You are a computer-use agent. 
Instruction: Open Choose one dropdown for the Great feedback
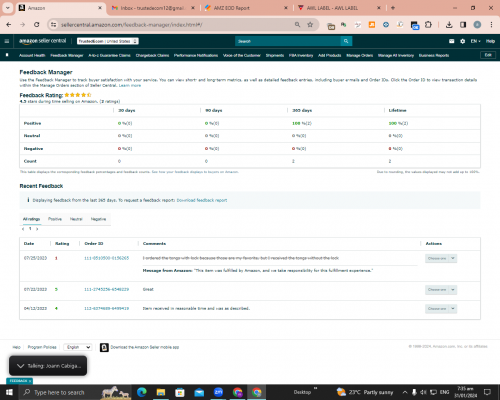point(441,290)
